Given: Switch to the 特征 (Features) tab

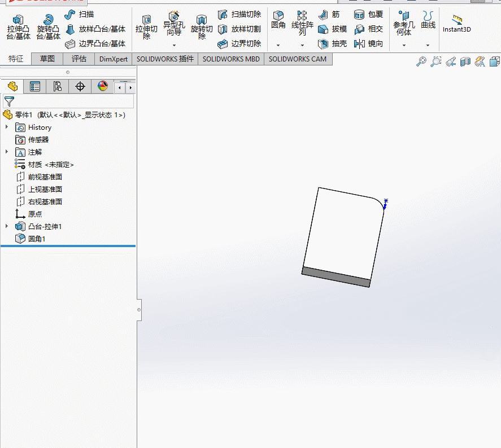Looking at the screenshot, I should pos(16,59).
